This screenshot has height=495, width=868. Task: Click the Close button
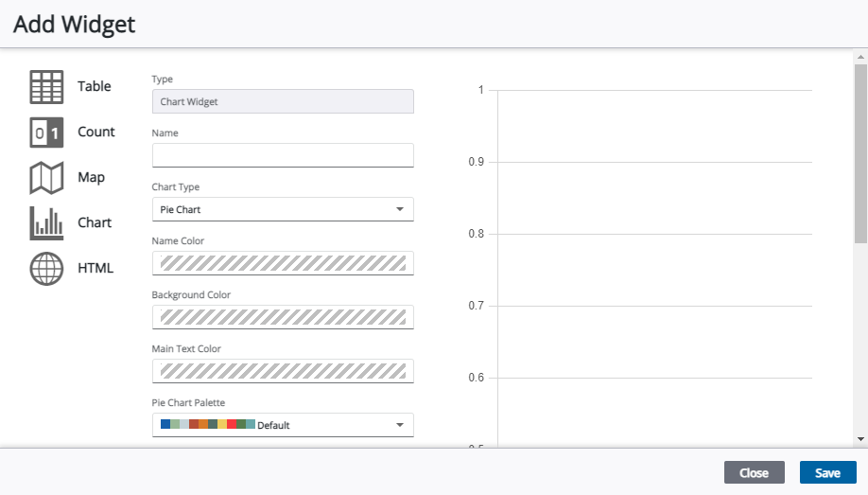754,473
